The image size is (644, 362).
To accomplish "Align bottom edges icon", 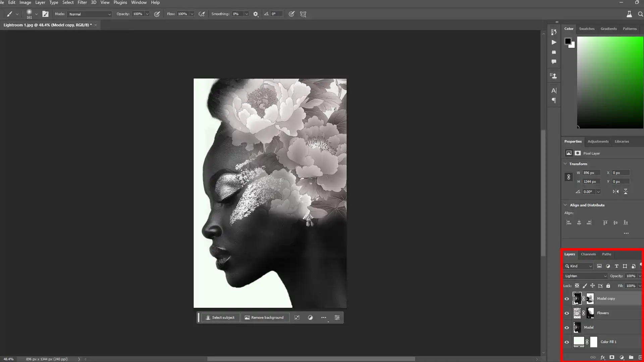I will coord(626,223).
